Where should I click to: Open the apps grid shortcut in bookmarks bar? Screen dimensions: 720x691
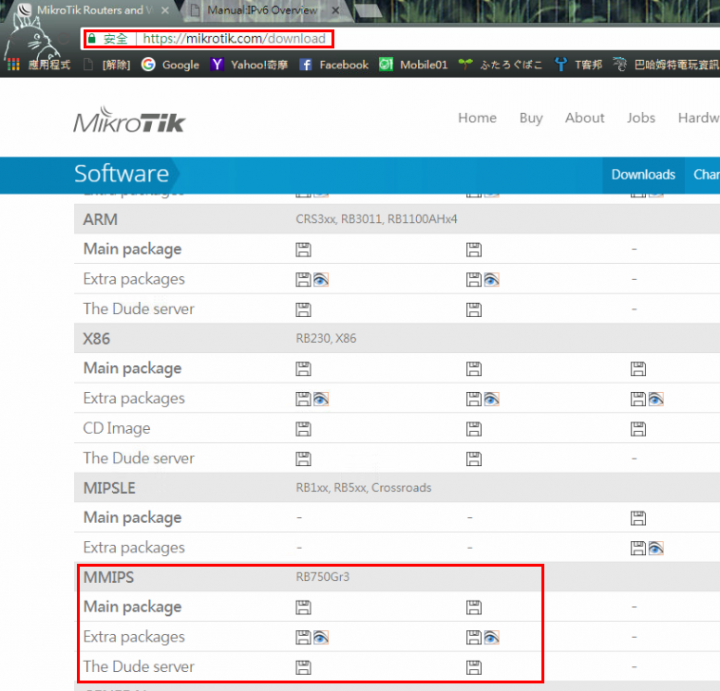click(14, 65)
